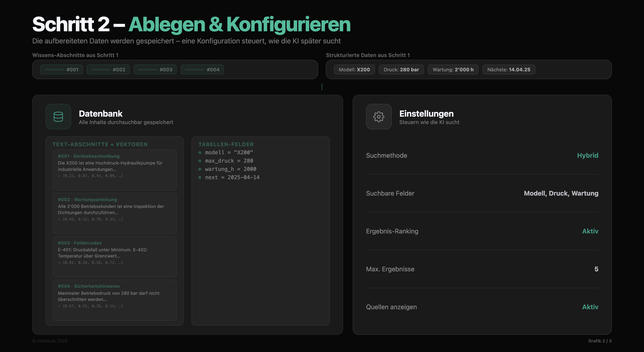The height and width of the screenshot is (352, 644).
Task: Open the Suchbare Felder value list
Action: tap(561, 193)
